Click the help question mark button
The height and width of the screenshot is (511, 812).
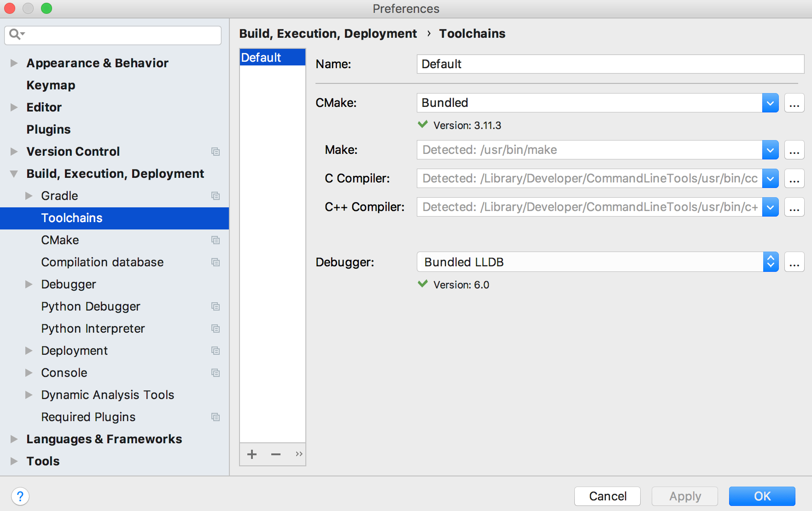coord(20,496)
